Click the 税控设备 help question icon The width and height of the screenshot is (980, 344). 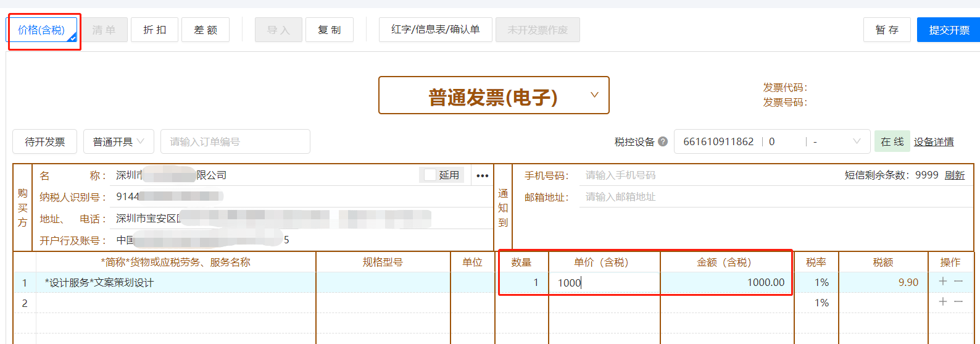[x=663, y=141]
